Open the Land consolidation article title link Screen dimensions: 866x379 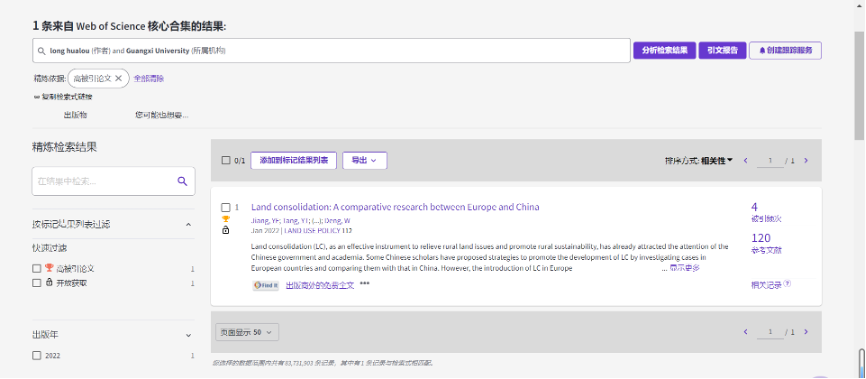[x=395, y=207]
